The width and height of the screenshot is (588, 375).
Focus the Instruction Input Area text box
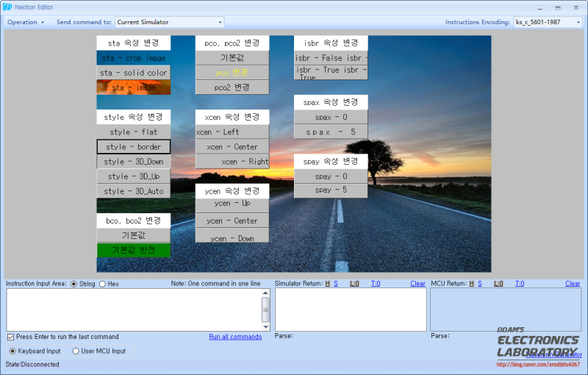134,310
